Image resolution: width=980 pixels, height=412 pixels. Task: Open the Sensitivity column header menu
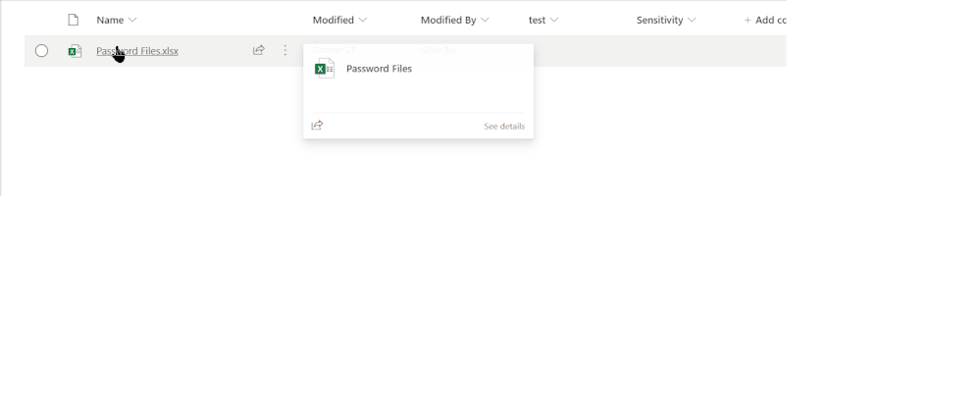(666, 20)
